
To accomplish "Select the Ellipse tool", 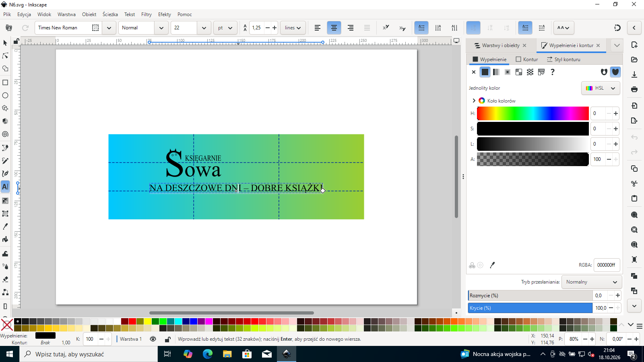I will pyautogui.click(x=5, y=95).
